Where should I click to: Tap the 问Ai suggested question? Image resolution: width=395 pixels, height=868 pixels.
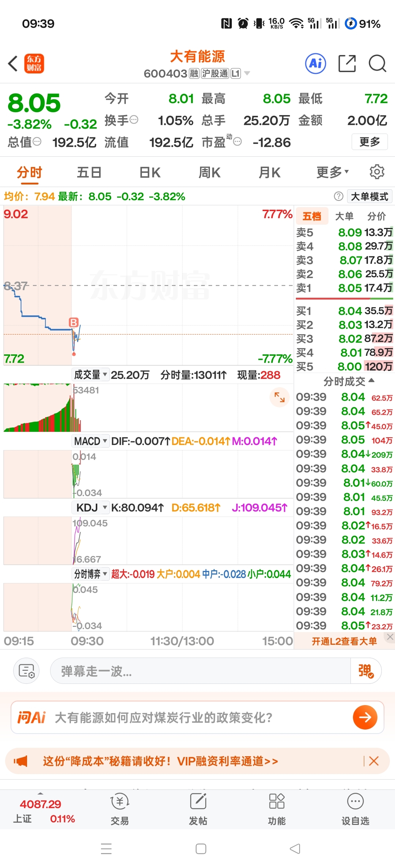pos(163,717)
